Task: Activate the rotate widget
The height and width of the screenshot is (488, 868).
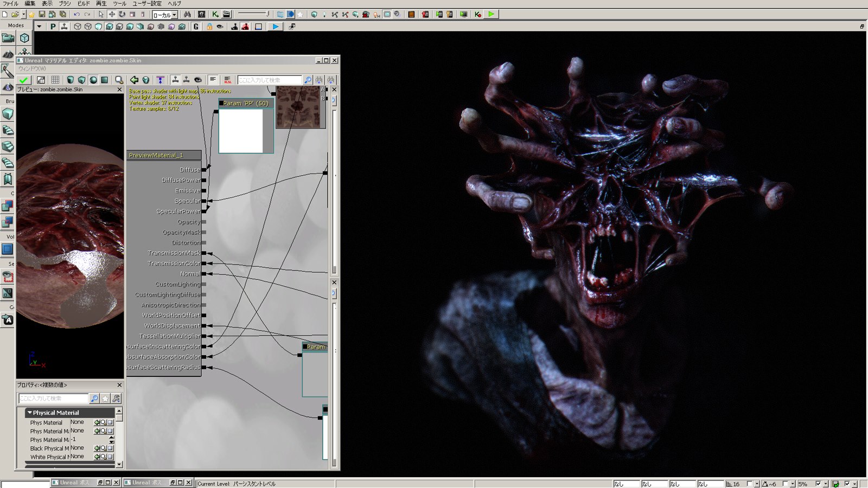Action: pos(122,14)
